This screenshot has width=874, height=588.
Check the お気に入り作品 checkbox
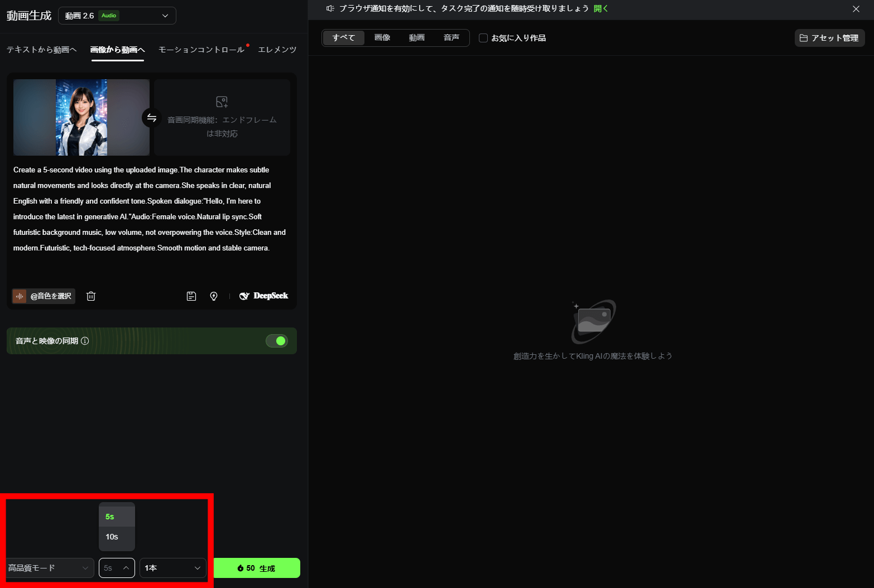483,38
